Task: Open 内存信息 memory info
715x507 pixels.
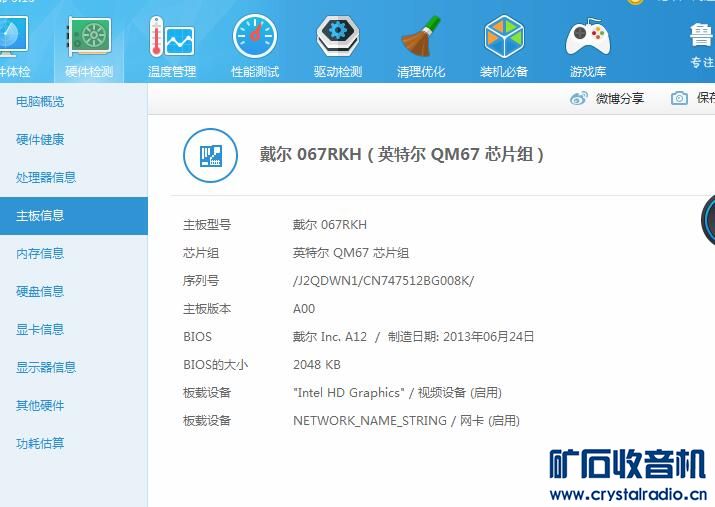Action: pos(40,253)
